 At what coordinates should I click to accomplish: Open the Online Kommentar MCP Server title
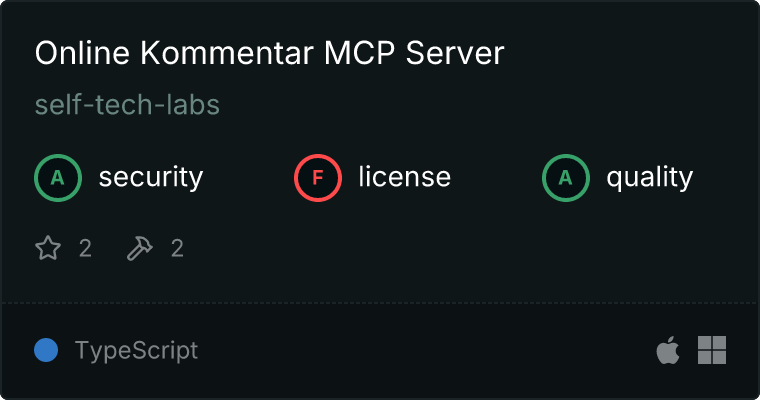pos(269,52)
